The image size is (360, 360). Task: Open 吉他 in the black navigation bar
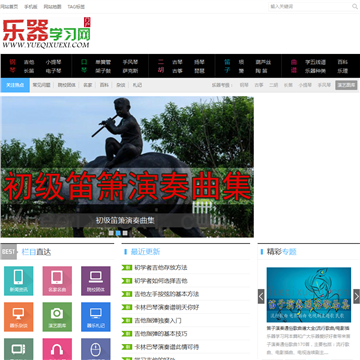[x=29, y=62]
